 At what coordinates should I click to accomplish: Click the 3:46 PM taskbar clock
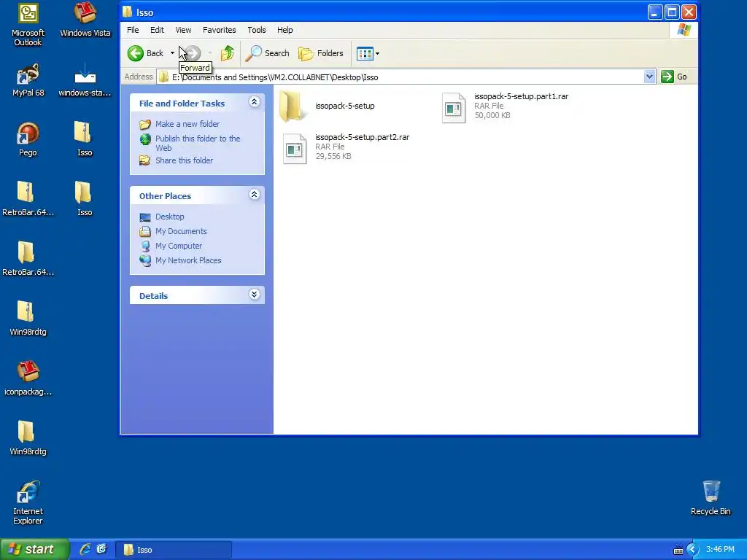click(720, 550)
